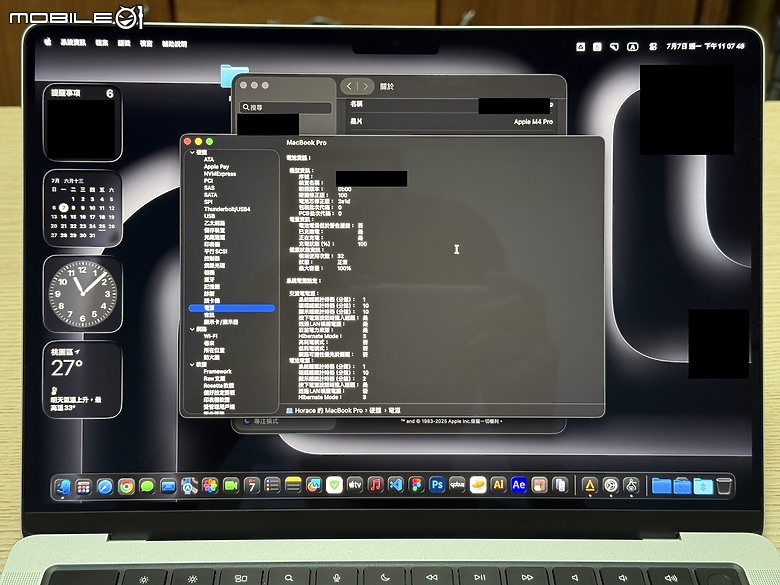This screenshot has height=585, width=780.
Task: Launch Photoshop from the Dock
Action: [x=437, y=485]
